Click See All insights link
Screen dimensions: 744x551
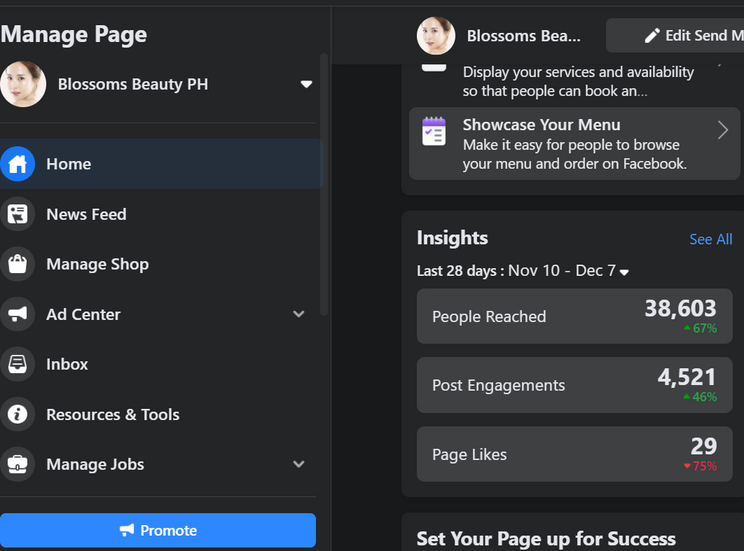(x=710, y=239)
